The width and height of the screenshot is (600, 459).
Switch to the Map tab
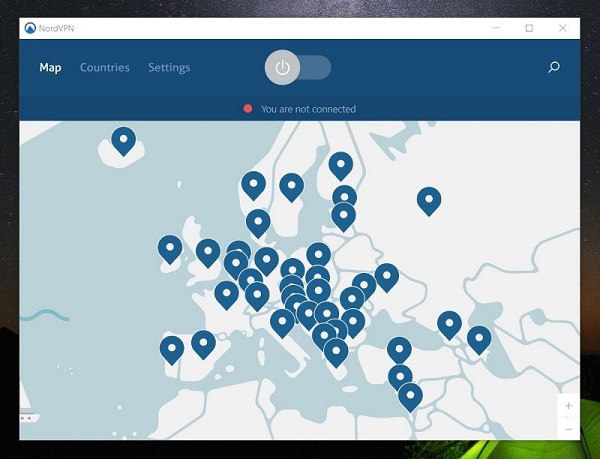(x=50, y=68)
